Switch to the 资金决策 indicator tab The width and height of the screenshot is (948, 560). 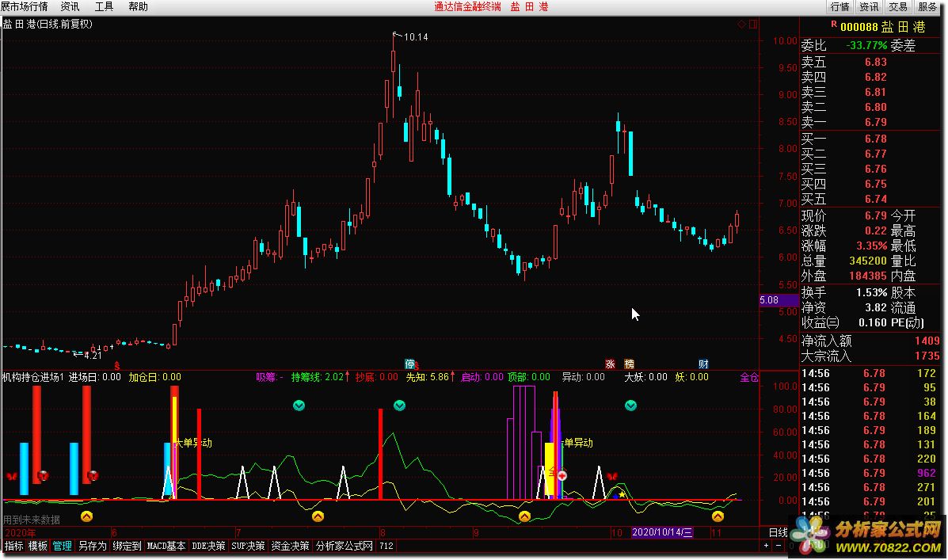tap(290, 546)
